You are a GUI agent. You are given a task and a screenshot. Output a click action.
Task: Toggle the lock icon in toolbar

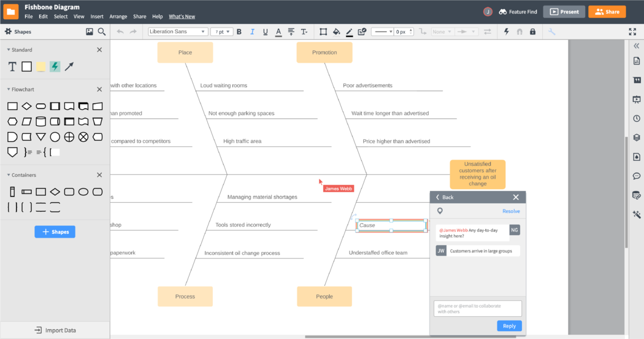532,32
